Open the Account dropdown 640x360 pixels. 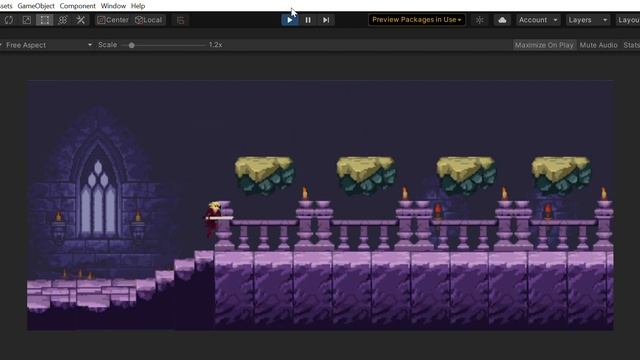(x=538, y=20)
